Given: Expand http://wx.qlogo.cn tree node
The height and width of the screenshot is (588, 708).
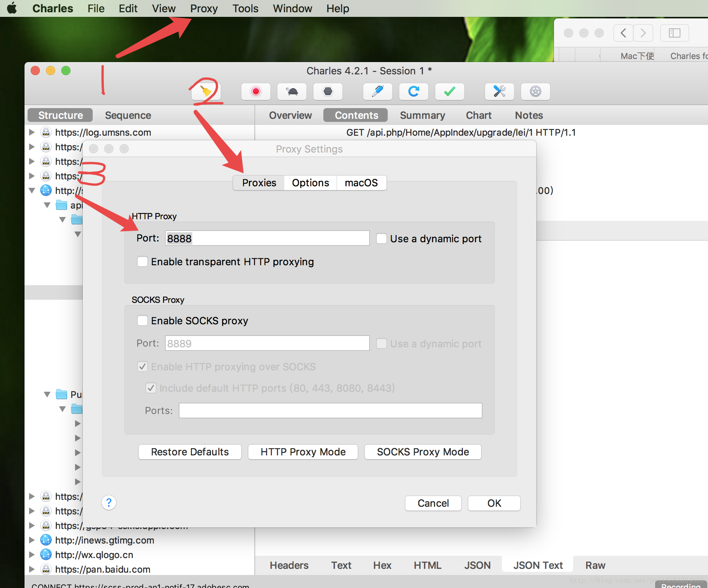Looking at the screenshot, I should 32,555.
